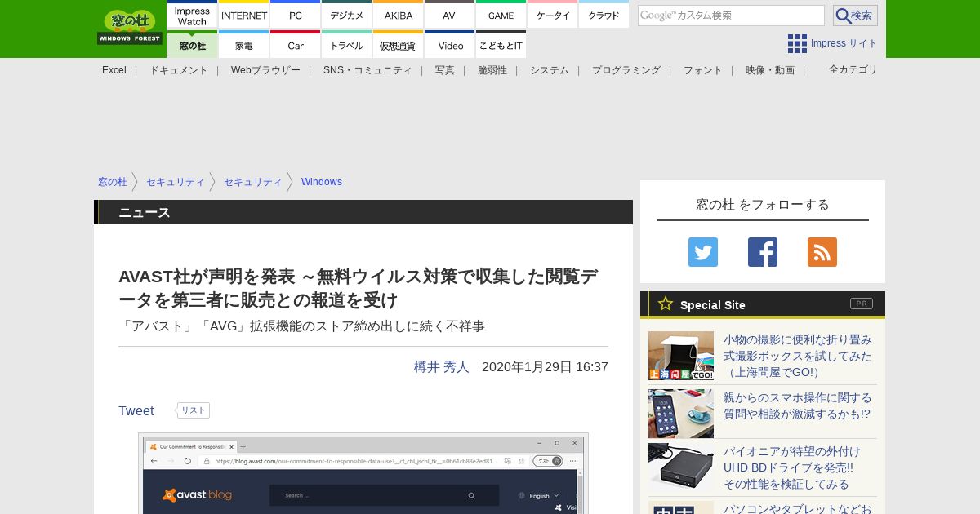Open the 仮想通貨 tab
The image size is (980, 514).
399,45
